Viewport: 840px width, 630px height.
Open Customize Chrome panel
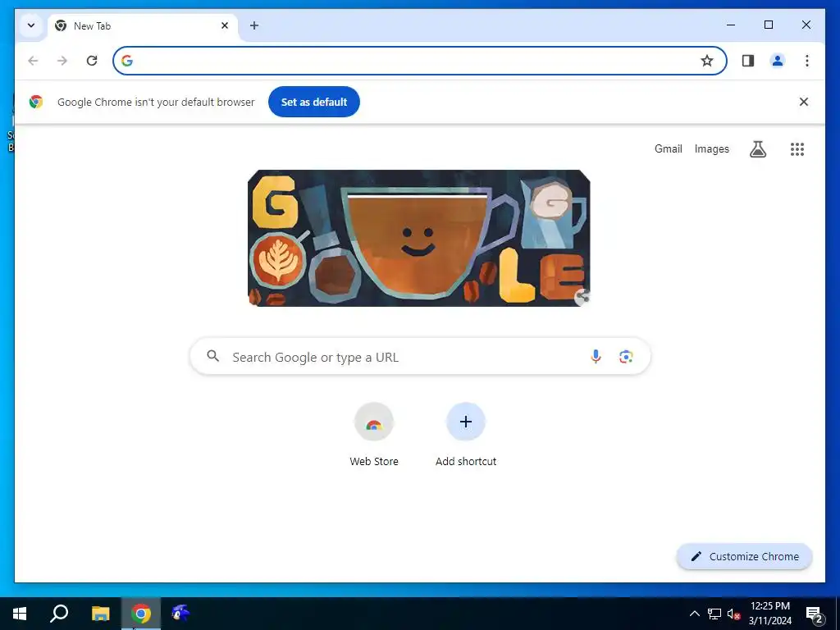pos(745,557)
